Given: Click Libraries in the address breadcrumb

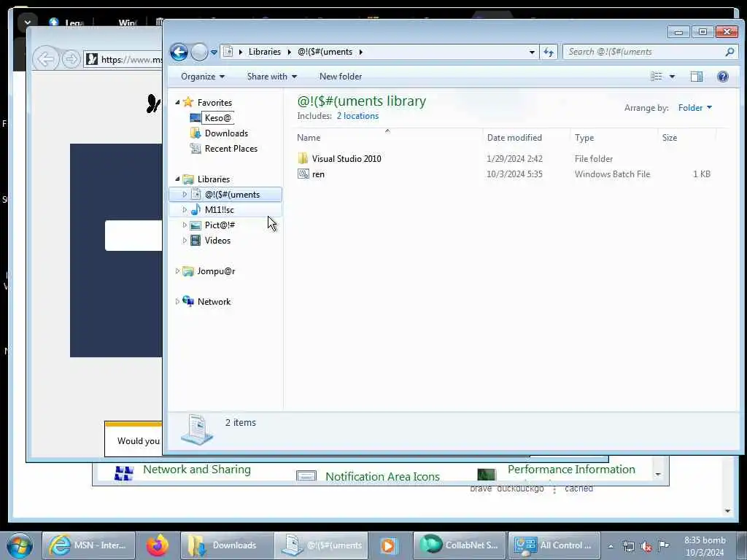Looking at the screenshot, I should coord(264,52).
